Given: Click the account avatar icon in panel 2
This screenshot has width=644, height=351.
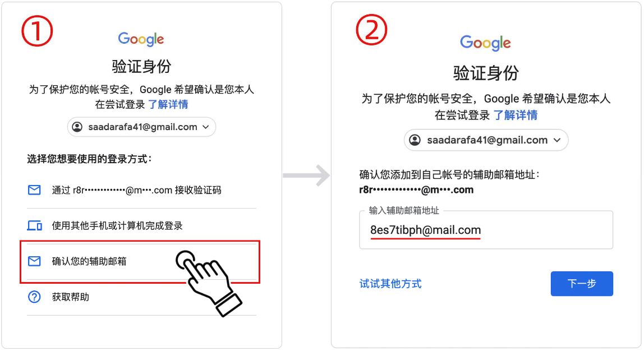Looking at the screenshot, I should (415, 140).
